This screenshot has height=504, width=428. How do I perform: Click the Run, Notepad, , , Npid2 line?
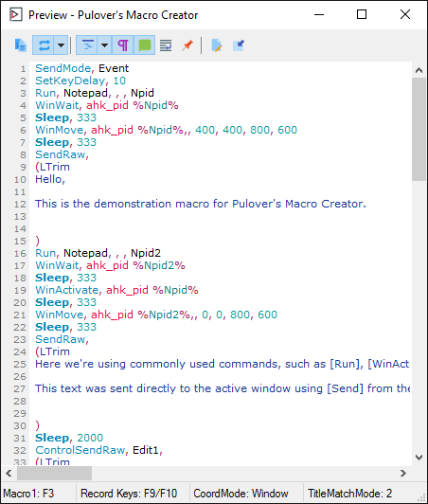click(98, 253)
